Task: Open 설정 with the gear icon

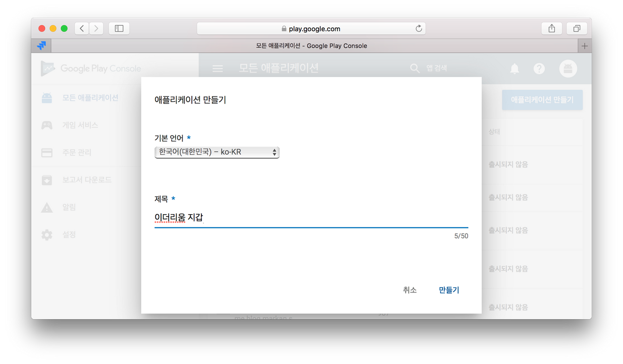Action: [46, 234]
